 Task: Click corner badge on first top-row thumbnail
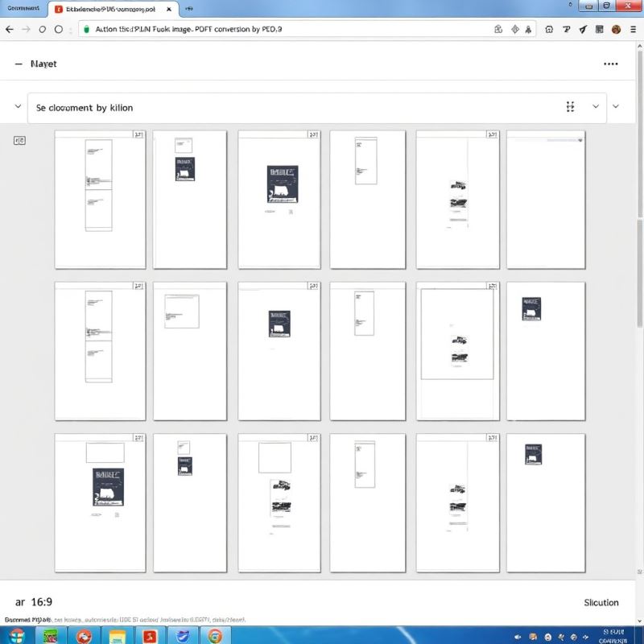click(138, 134)
